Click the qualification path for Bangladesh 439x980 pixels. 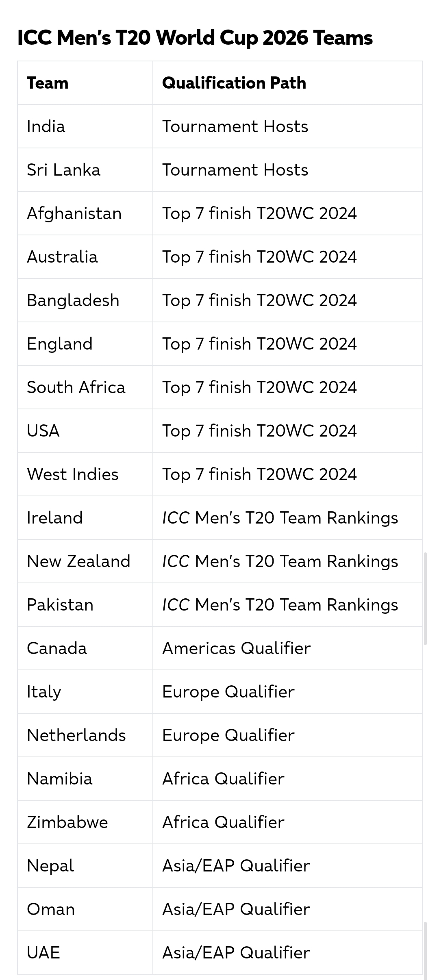tap(259, 300)
